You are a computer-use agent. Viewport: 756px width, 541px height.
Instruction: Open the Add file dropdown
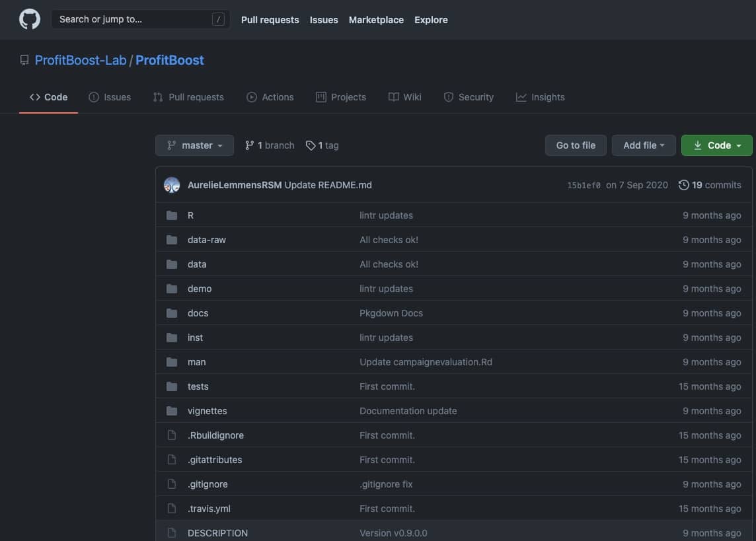point(643,145)
